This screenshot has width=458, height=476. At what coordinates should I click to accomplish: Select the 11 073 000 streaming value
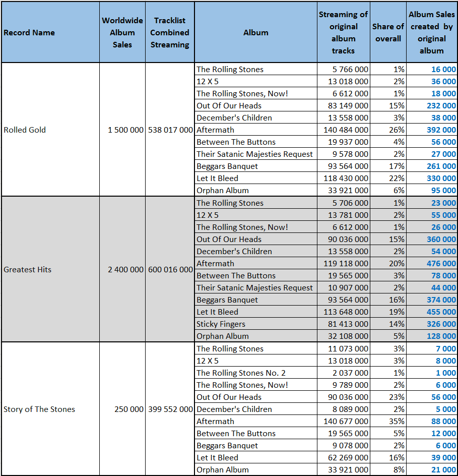coord(348,348)
